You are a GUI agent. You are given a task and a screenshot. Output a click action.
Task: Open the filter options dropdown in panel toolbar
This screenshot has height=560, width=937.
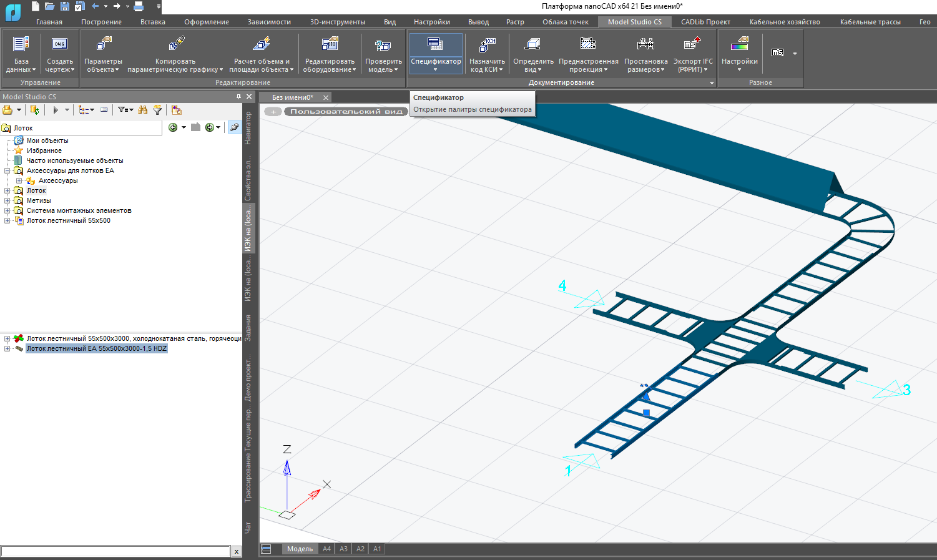point(125,110)
